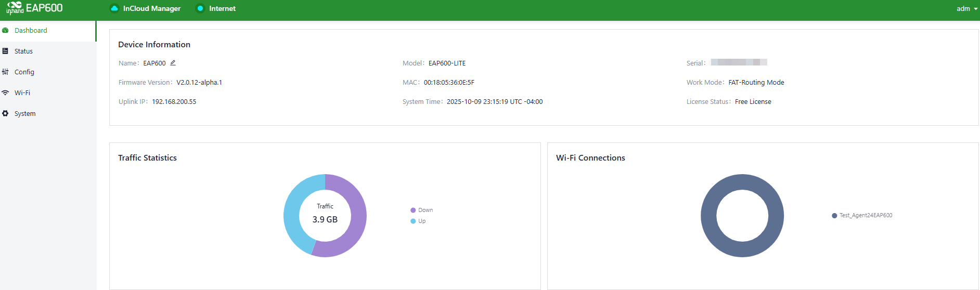Click the MAC address value
The height and width of the screenshot is (290, 980).
click(x=449, y=82)
